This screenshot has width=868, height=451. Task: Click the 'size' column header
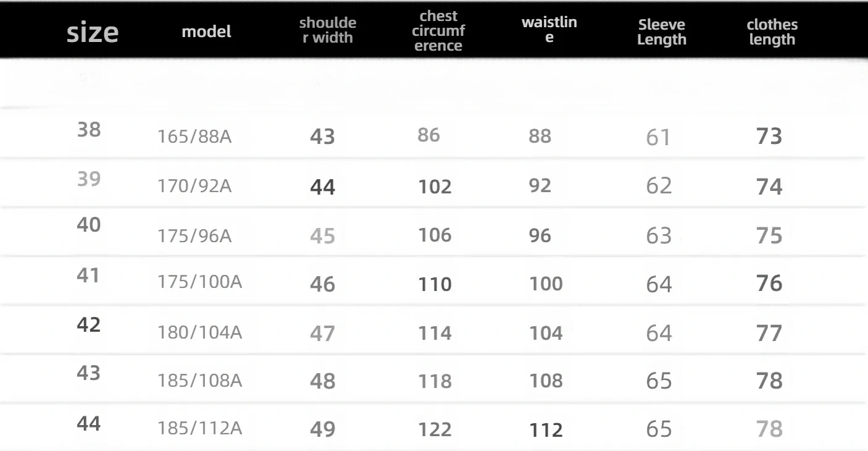coord(92,33)
